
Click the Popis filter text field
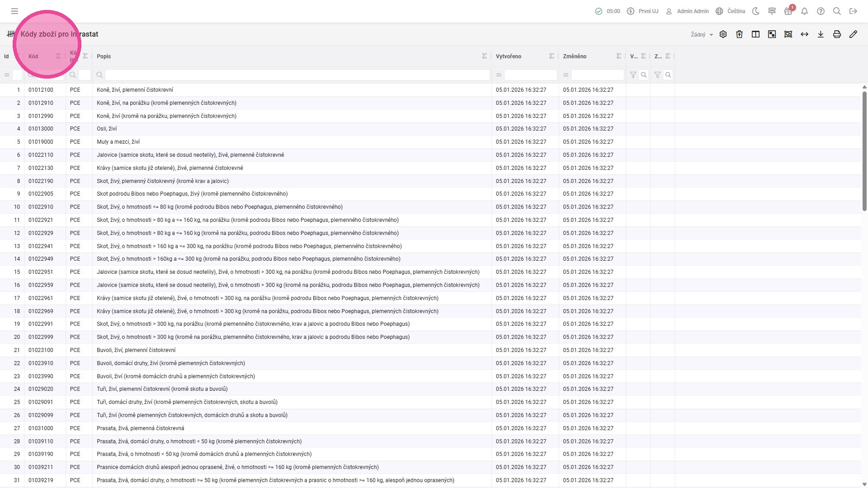(x=297, y=75)
